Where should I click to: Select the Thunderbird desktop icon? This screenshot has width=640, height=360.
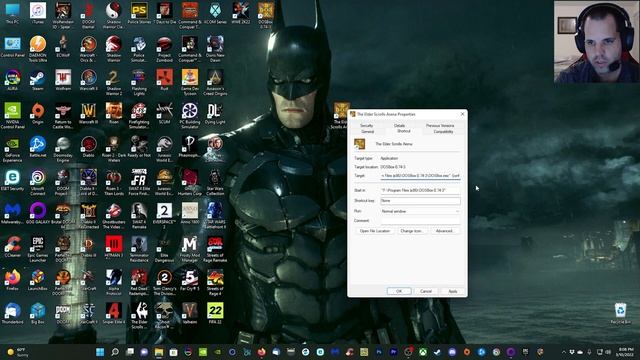(12, 313)
